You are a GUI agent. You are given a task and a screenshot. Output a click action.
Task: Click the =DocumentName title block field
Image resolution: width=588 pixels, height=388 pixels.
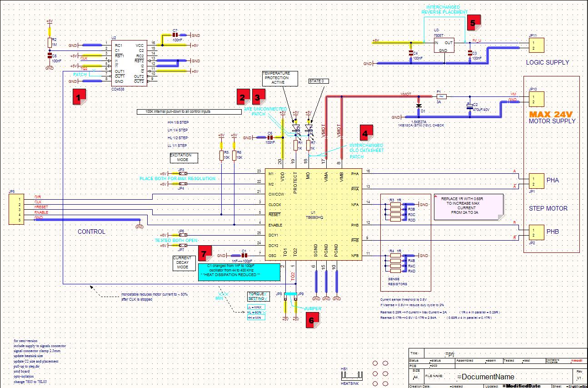coord(486,377)
